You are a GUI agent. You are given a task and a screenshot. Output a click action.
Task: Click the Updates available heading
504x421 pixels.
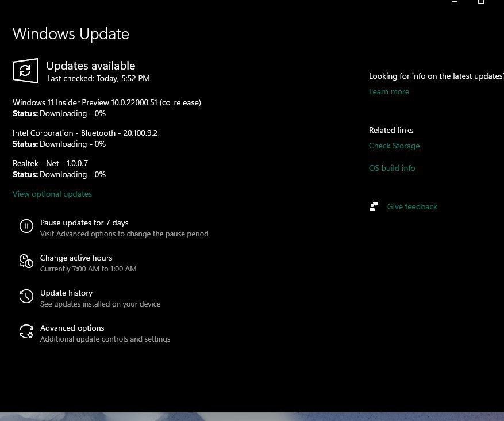91,66
